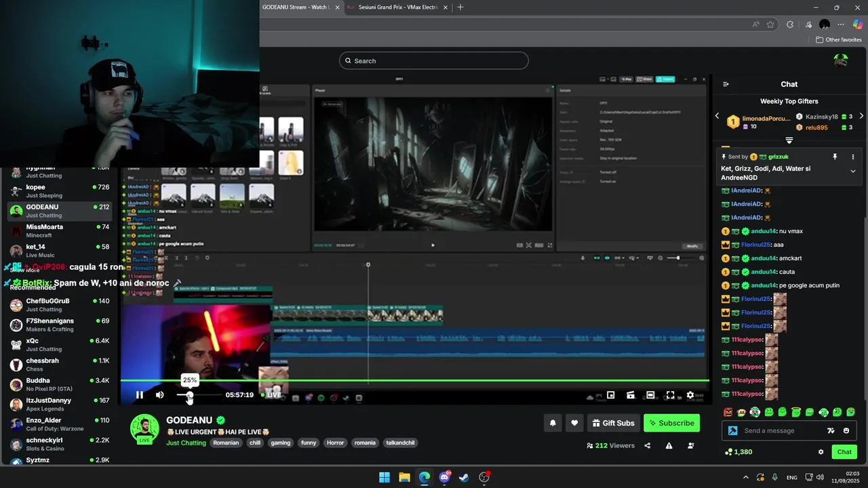Open the user profile avatar top right
Viewport: 868px width, 488px height.
coord(841,60)
